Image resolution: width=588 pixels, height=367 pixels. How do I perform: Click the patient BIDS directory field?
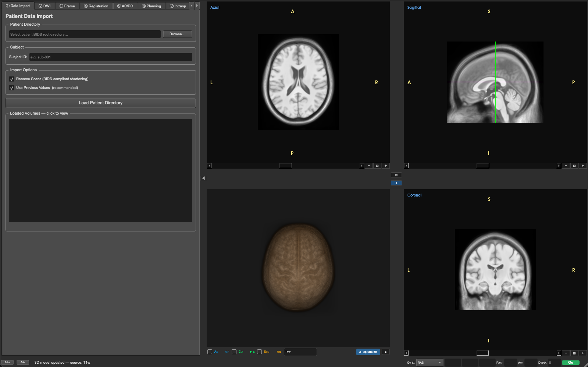click(x=85, y=34)
